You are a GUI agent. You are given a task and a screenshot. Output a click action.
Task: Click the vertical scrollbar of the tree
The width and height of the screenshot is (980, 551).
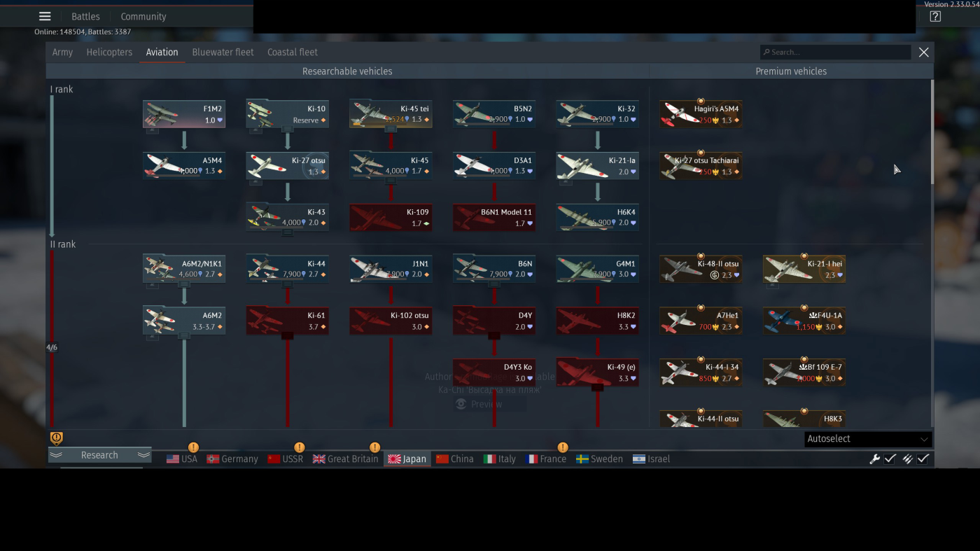(932, 132)
